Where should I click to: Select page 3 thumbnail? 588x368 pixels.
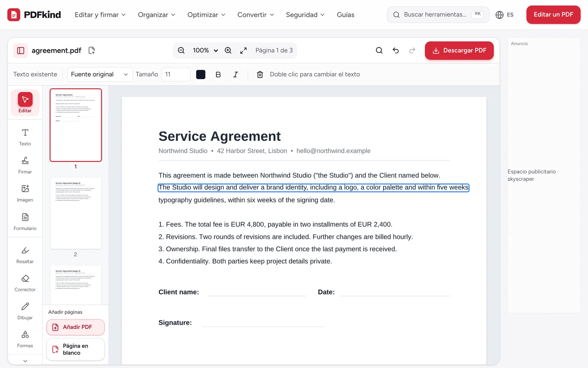[76, 284]
